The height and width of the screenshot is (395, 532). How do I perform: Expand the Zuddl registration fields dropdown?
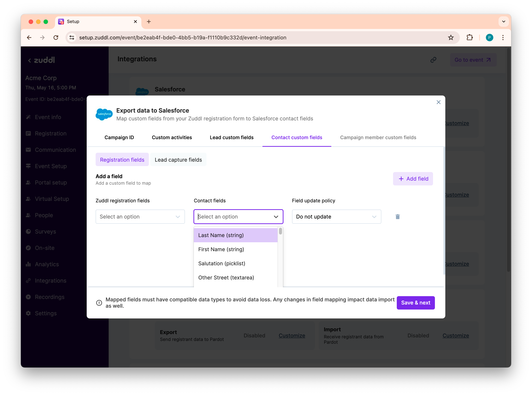pos(140,217)
